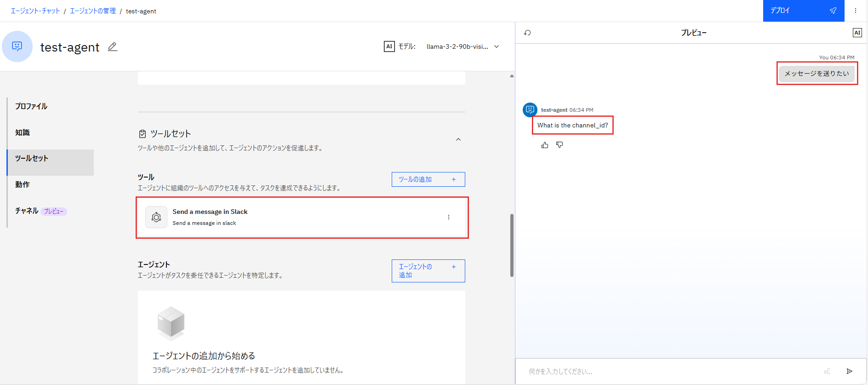868x385 pixels.
Task: Click the AI model icon beside モデル
Action: click(389, 46)
